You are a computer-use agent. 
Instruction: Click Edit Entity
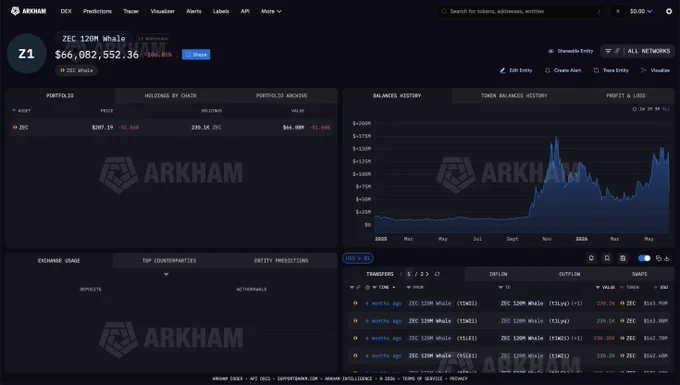pyautogui.click(x=516, y=70)
